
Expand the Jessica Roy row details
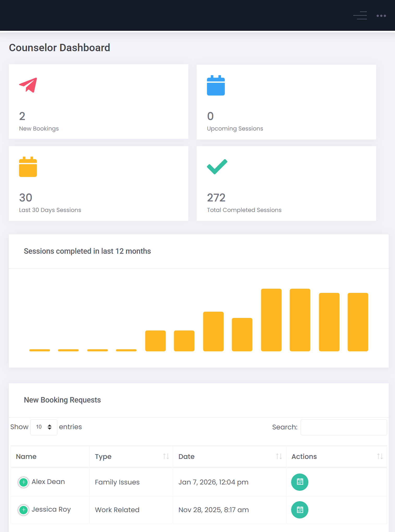(x=23, y=510)
